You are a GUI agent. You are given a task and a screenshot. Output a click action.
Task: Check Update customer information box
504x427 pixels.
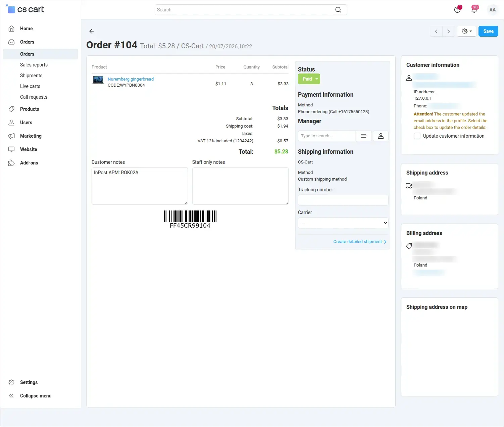tap(417, 136)
